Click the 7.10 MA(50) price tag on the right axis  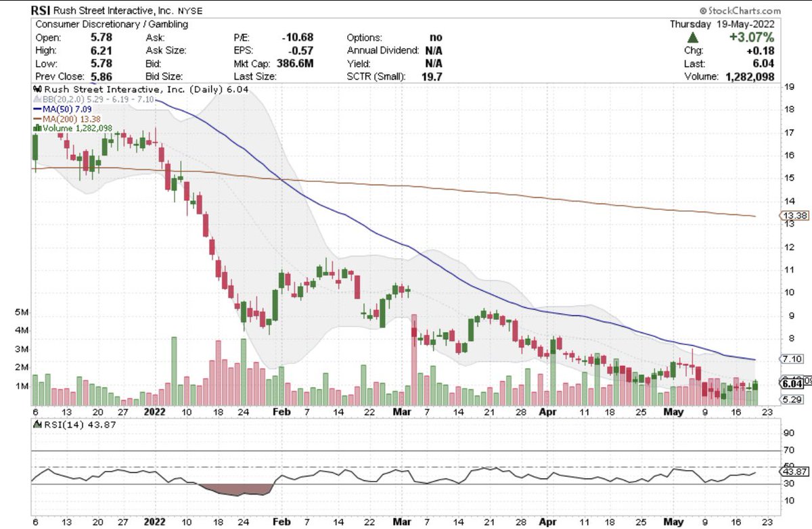tap(792, 359)
